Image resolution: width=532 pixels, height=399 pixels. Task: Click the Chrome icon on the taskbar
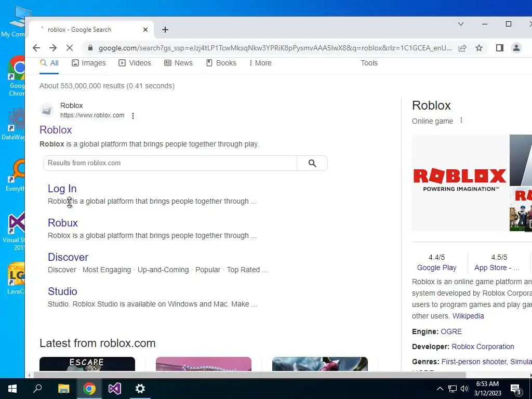89,389
